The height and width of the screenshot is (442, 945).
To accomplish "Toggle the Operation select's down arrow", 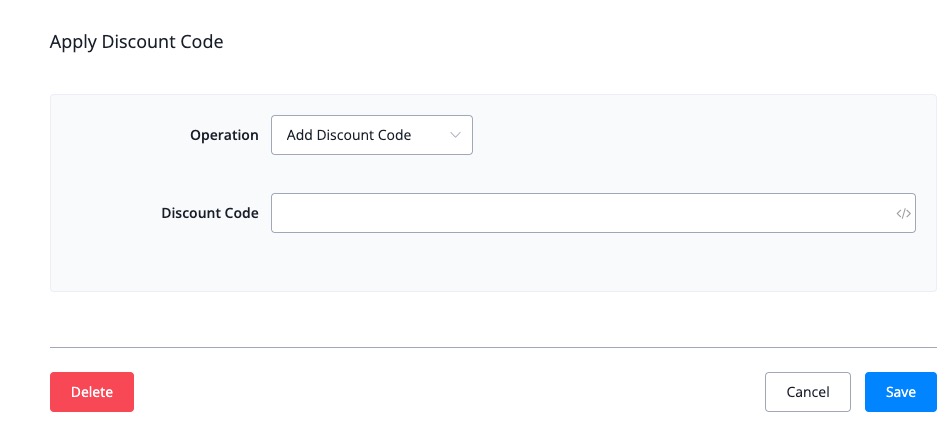I will pyautogui.click(x=456, y=135).
